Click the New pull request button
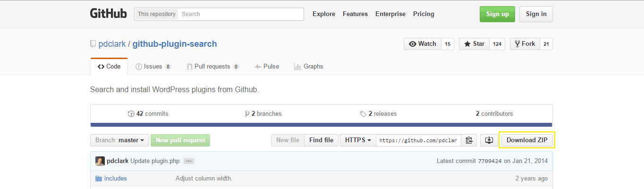The width and height of the screenshot is (644, 189). click(180, 140)
